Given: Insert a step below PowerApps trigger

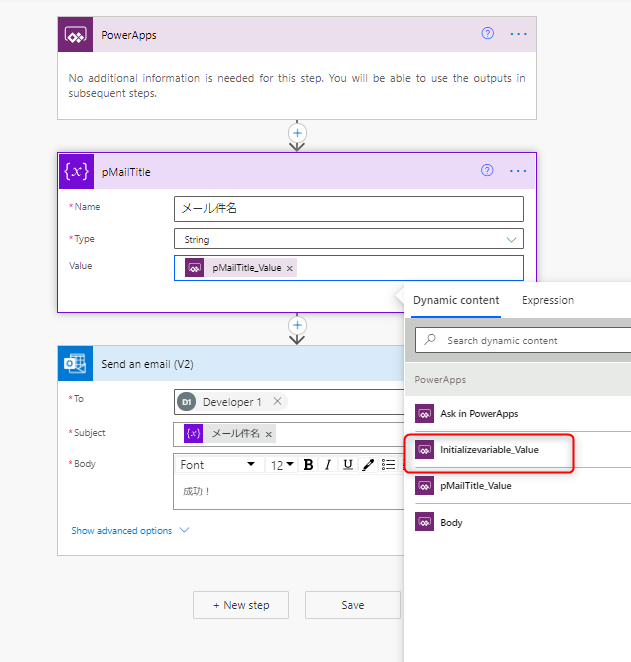Looking at the screenshot, I should point(297,133).
